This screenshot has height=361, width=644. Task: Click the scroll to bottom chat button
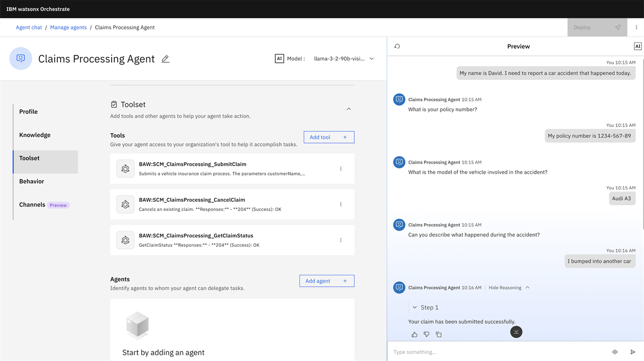point(516,332)
